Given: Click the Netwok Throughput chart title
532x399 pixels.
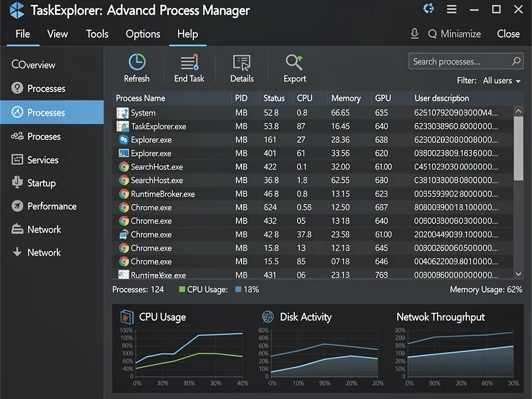Looking at the screenshot, I should tap(441, 317).
